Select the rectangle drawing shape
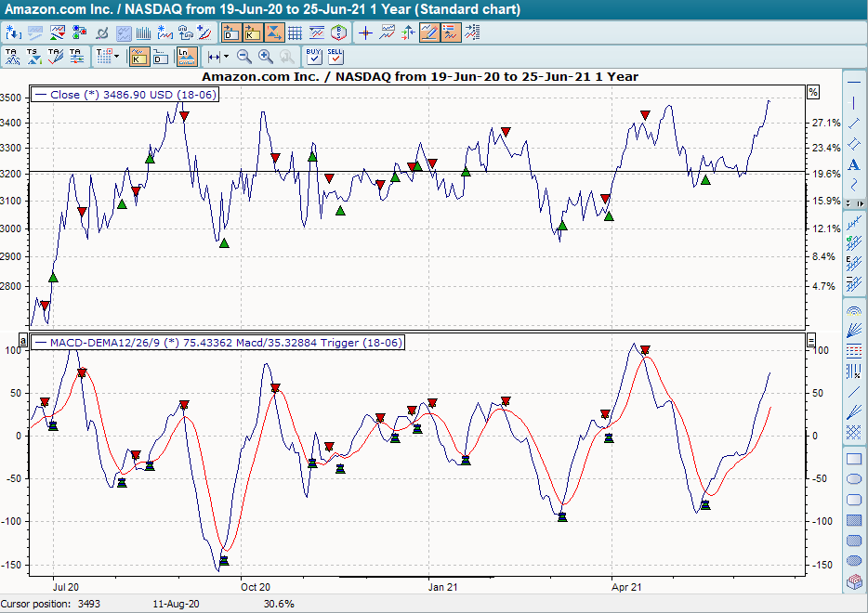 853,459
